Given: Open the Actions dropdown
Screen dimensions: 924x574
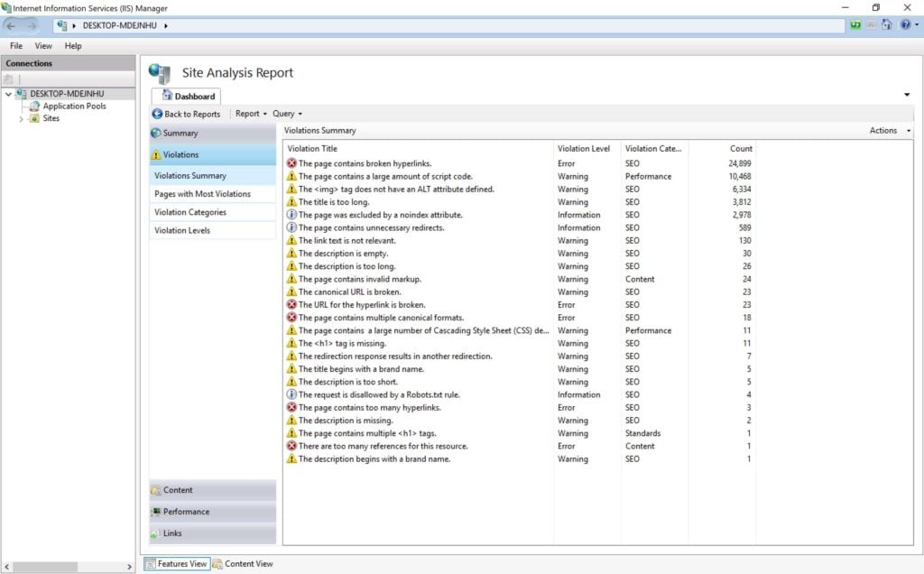Looking at the screenshot, I should click(x=890, y=130).
